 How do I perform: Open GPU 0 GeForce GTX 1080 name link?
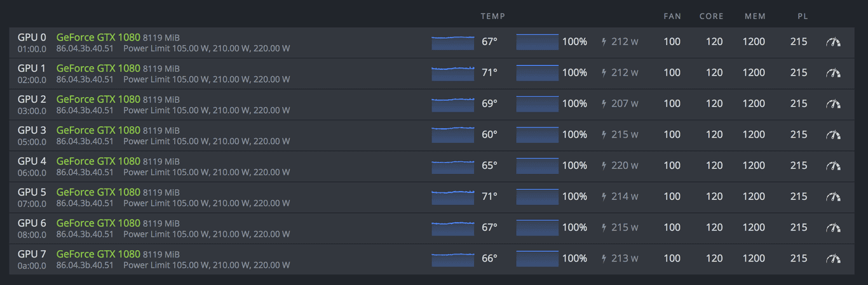[x=98, y=37]
